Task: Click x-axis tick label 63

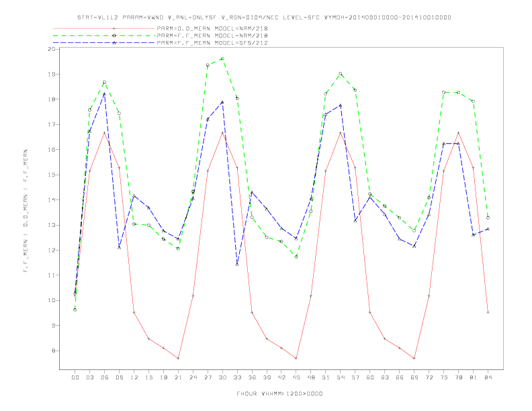Action: (385, 377)
